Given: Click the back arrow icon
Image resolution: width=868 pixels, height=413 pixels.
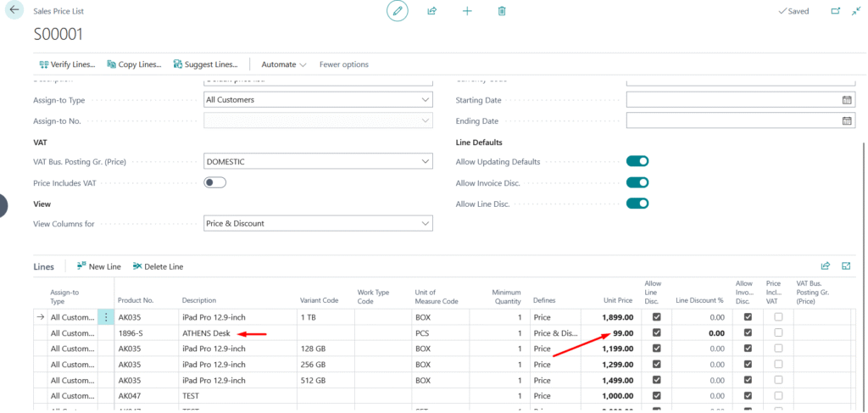Looking at the screenshot, I should [x=14, y=10].
